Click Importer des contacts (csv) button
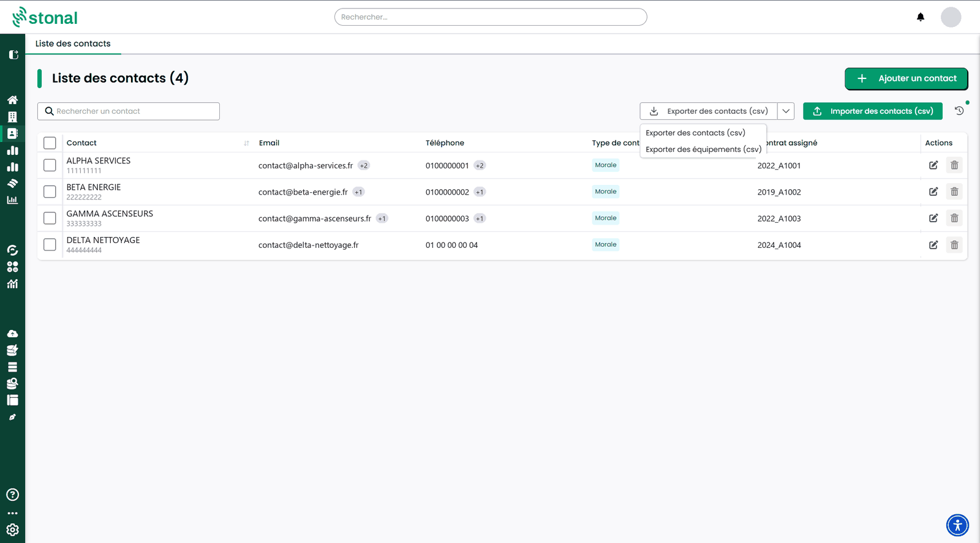Viewport: 980px width, 543px height. [872, 111]
